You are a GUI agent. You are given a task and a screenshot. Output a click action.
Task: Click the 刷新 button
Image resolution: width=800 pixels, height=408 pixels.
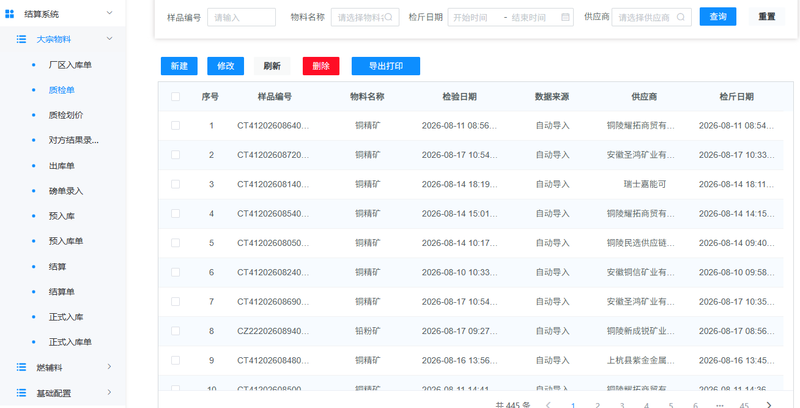(x=272, y=66)
